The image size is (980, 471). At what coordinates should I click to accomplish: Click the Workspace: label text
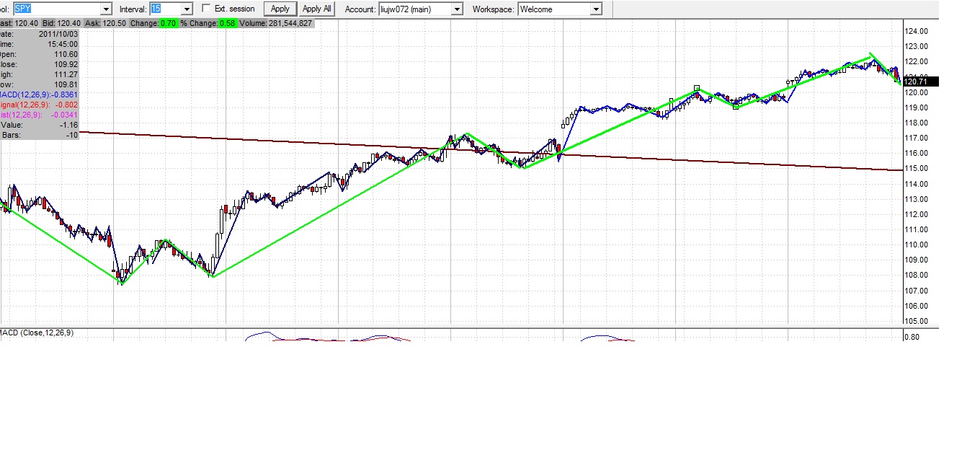(494, 9)
